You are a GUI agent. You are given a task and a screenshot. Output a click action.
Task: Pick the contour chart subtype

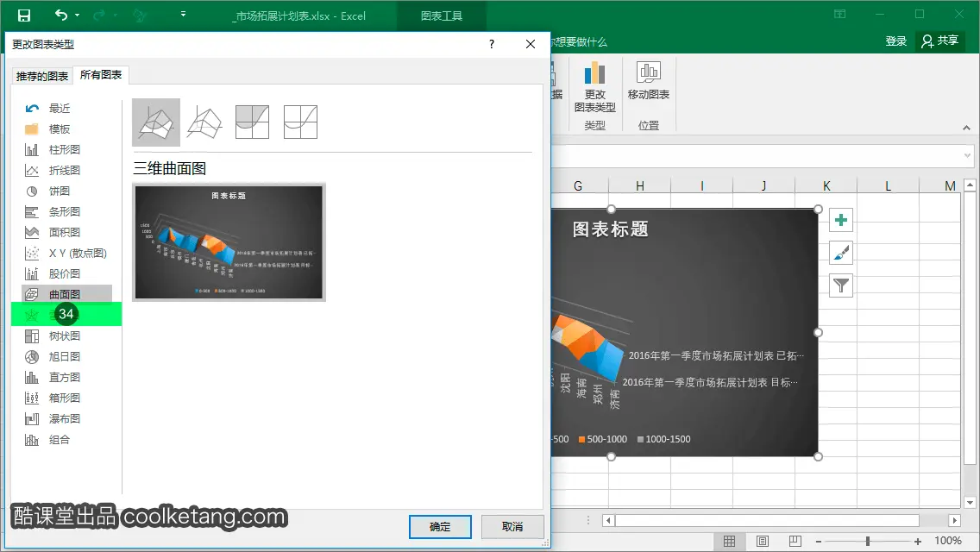tap(253, 122)
